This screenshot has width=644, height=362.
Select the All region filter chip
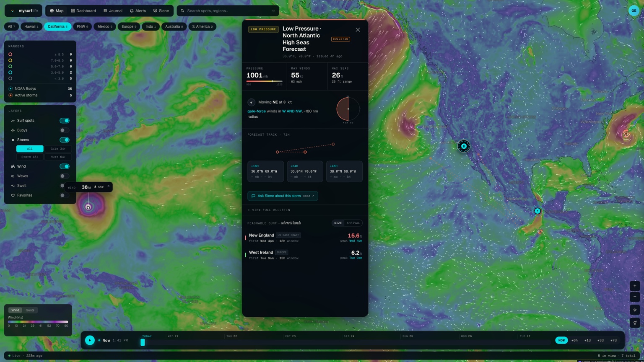click(11, 26)
